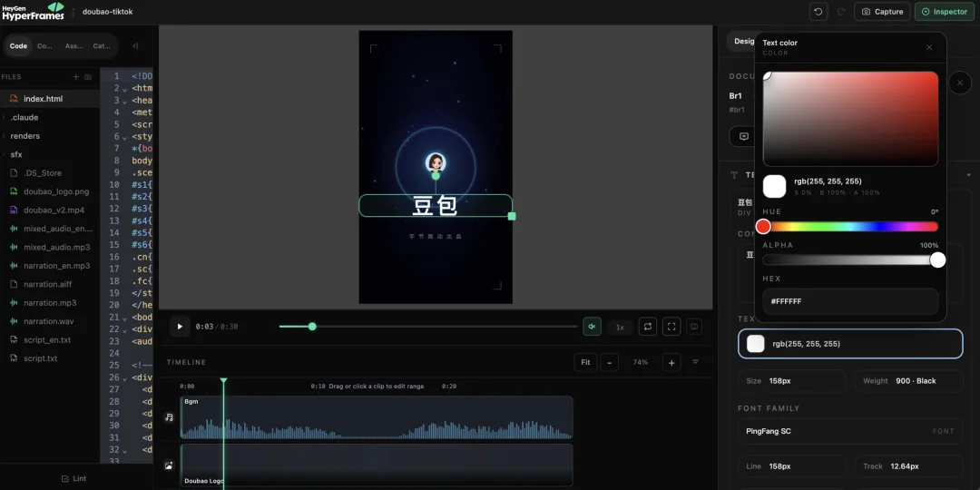Screen dimensions: 980x490
Task: Collapse the left sidebar panel
Action: coord(135,45)
